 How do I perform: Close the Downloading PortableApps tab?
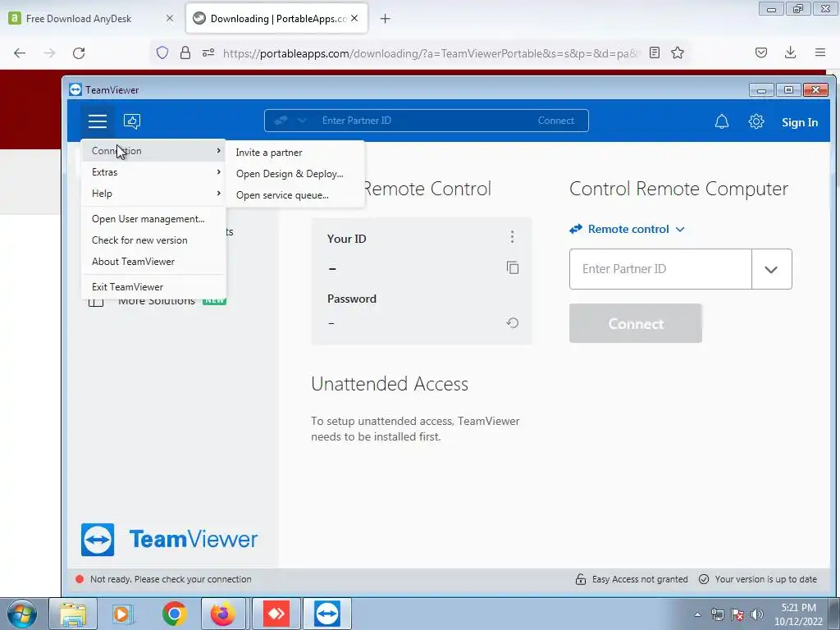354,18
